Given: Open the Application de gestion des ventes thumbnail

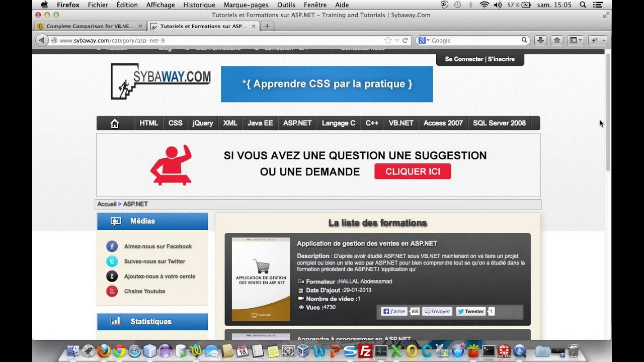Looking at the screenshot, I should (x=261, y=279).
